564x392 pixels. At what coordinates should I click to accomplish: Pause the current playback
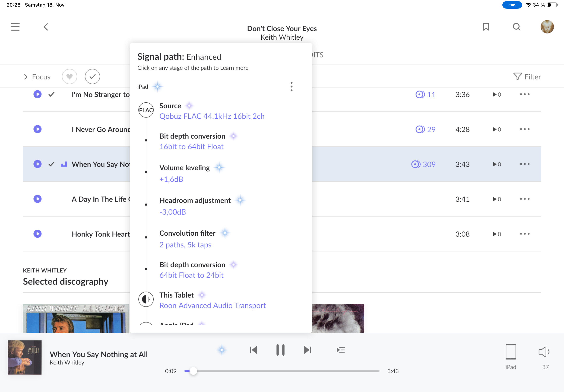(x=280, y=350)
